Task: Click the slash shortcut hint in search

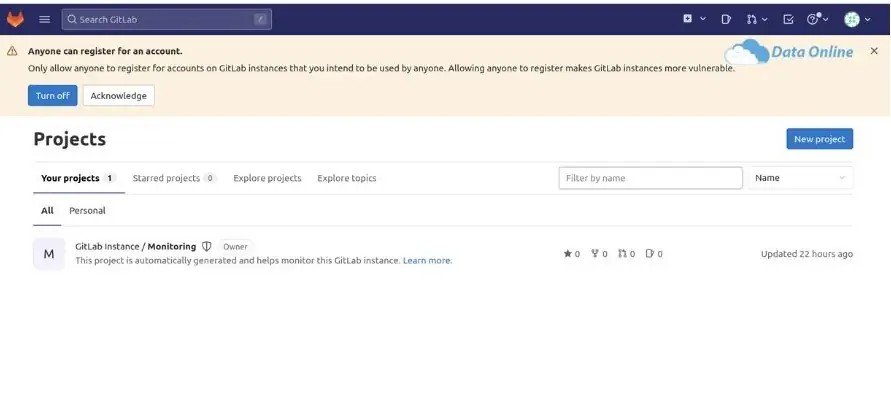Action: click(260, 19)
